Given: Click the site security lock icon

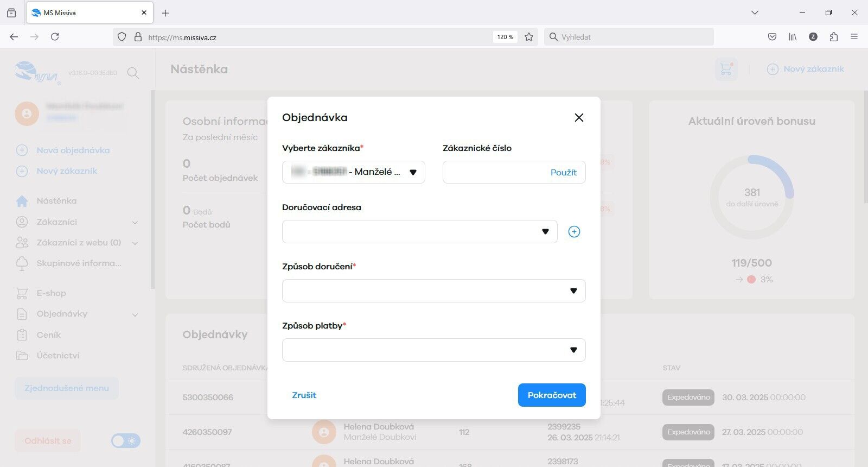Looking at the screenshot, I should (138, 37).
